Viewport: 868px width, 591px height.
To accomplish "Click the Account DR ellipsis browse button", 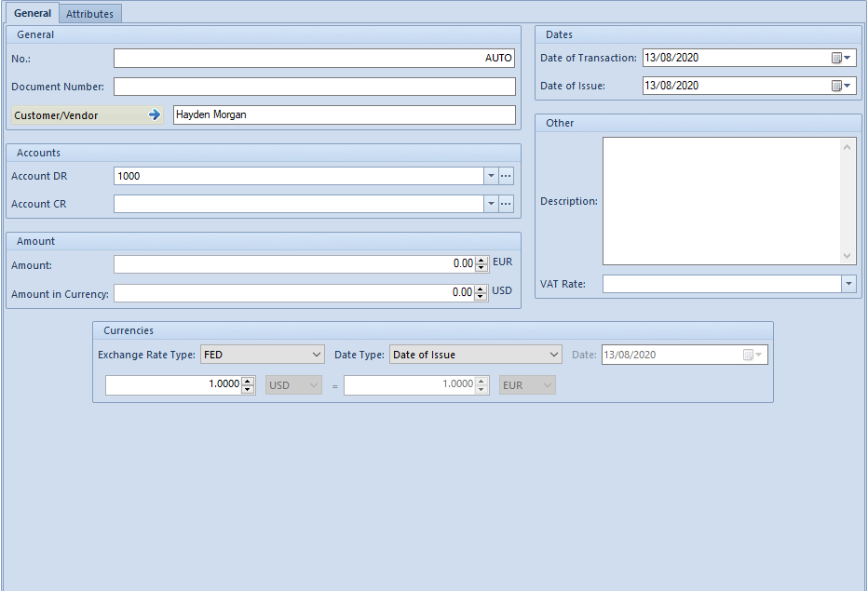I will click(506, 176).
